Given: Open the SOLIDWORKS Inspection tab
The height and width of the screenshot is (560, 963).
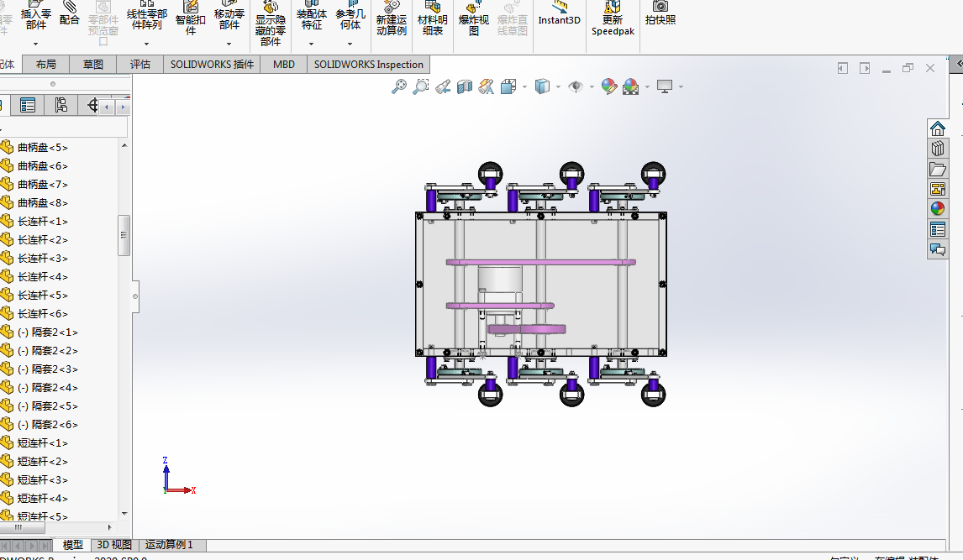Looking at the screenshot, I should tap(368, 65).
